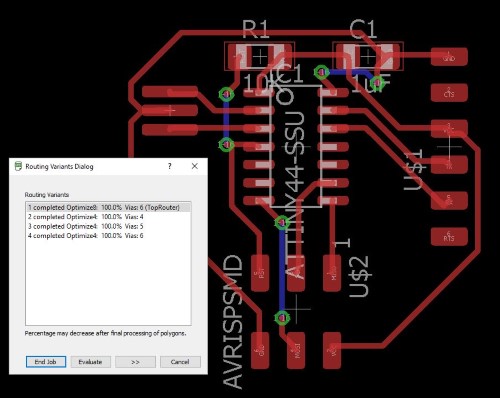
Task: Select routing variant 1 (TopRouter) with Vias: 6
Action: click(108, 207)
